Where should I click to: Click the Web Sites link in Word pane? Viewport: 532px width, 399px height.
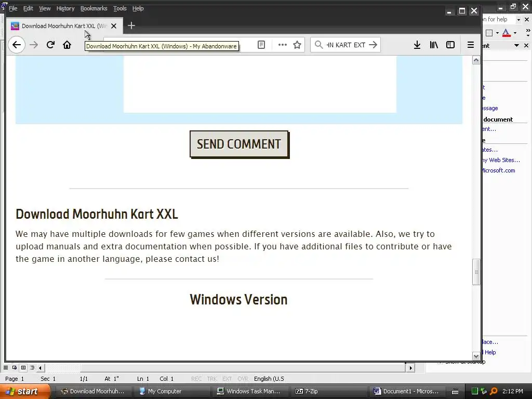(501, 160)
